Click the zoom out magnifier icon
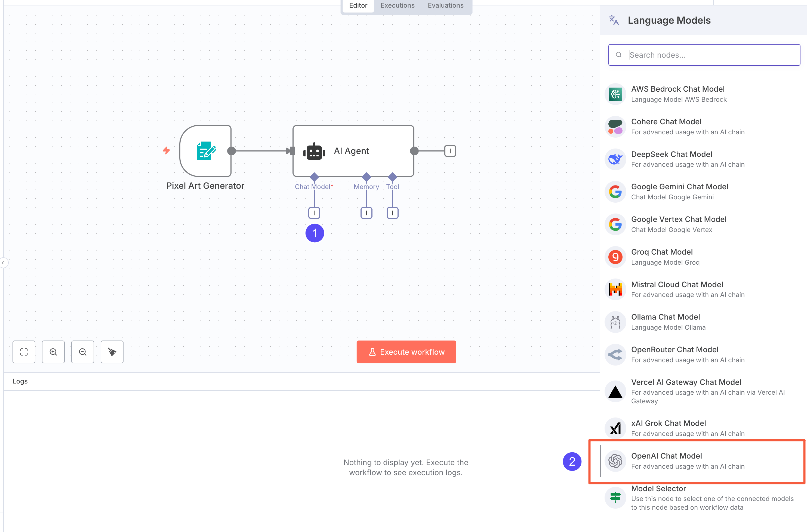The width and height of the screenshot is (807, 532). (x=82, y=352)
